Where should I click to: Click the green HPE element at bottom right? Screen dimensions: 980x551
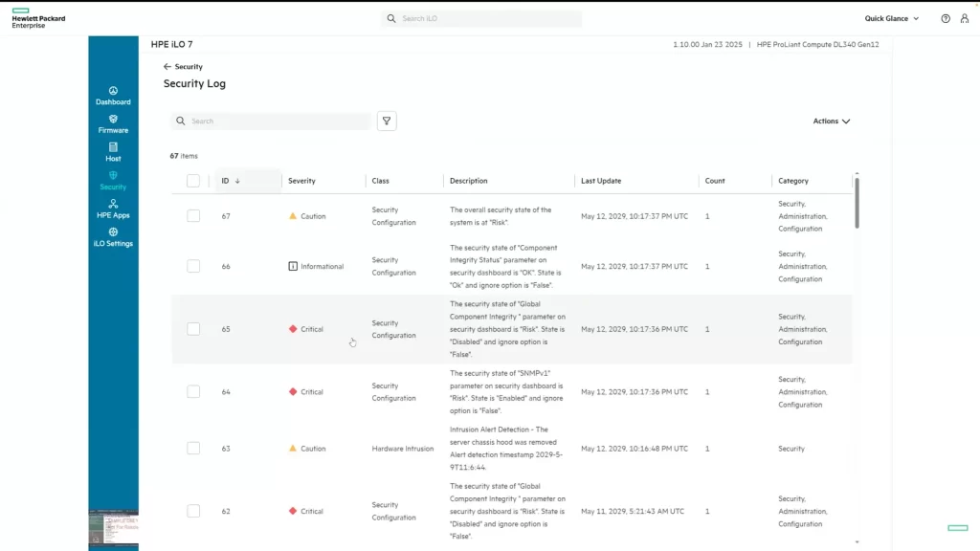[957, 528]
